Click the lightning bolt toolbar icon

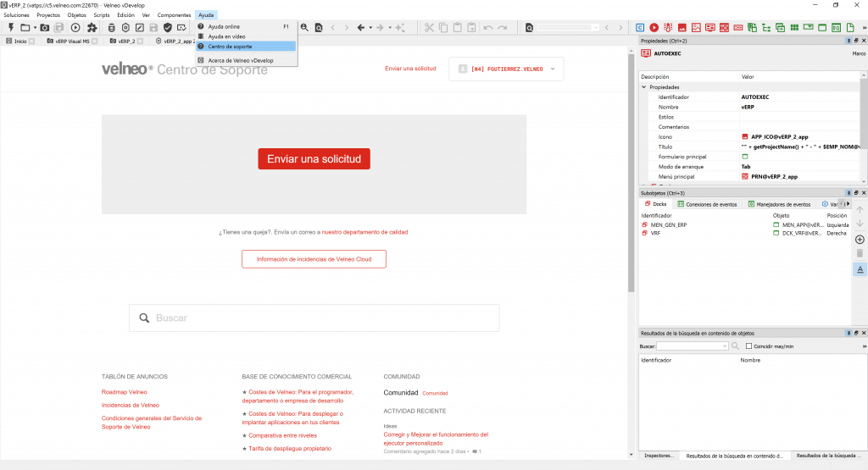(10, 27)
